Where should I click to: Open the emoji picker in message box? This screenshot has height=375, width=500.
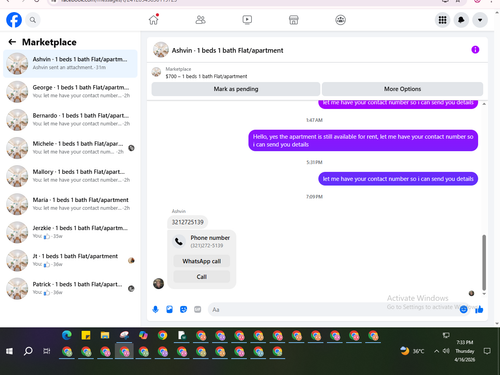point(464,310)
